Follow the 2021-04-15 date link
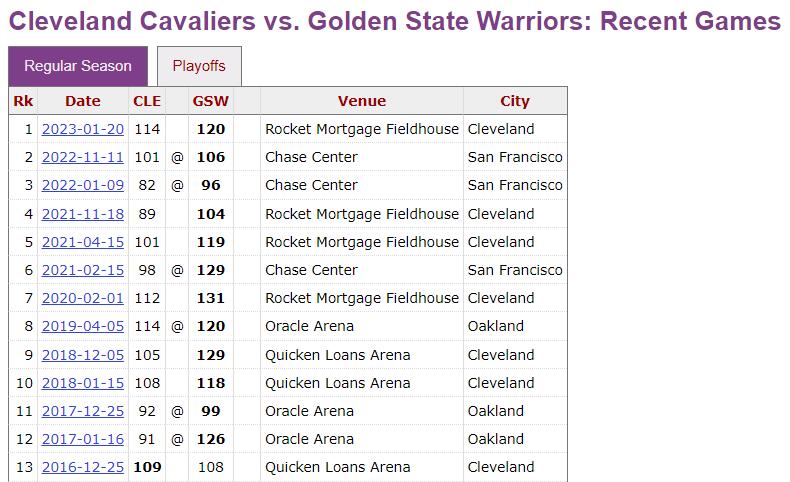Screen dimensions: 790x482 (83, 242)
